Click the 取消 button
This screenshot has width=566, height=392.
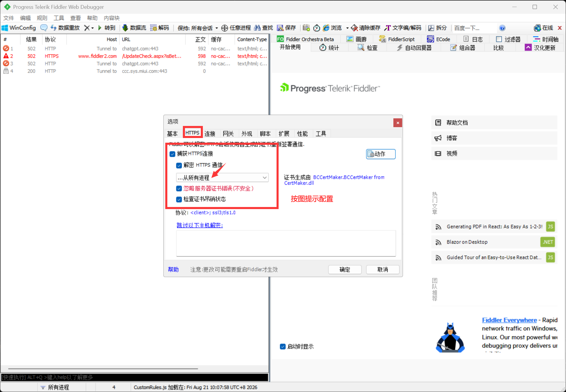coord(383,270)
